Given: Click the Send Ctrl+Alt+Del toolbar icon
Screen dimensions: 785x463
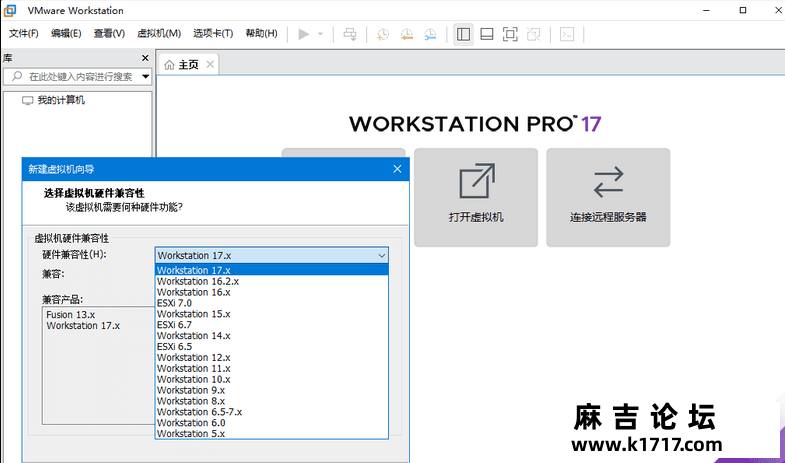Looking at the screenshot, I should pyautogui.click(x=350, y=34).
